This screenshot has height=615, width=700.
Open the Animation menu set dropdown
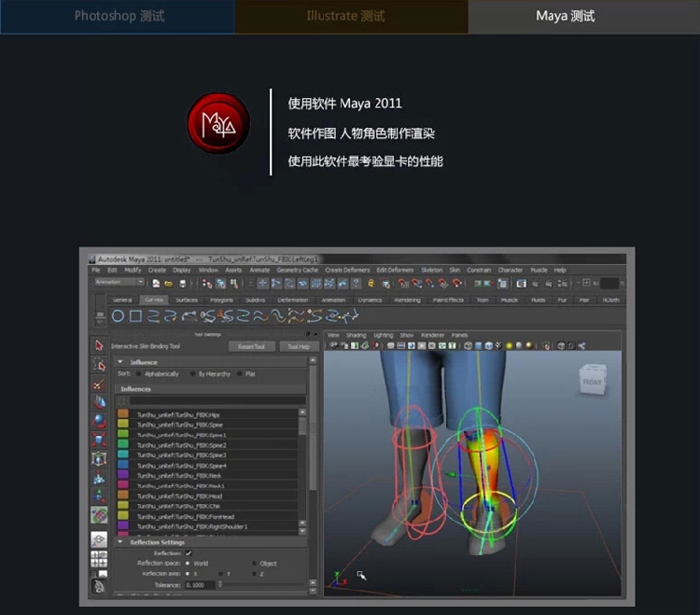(119, 282)
